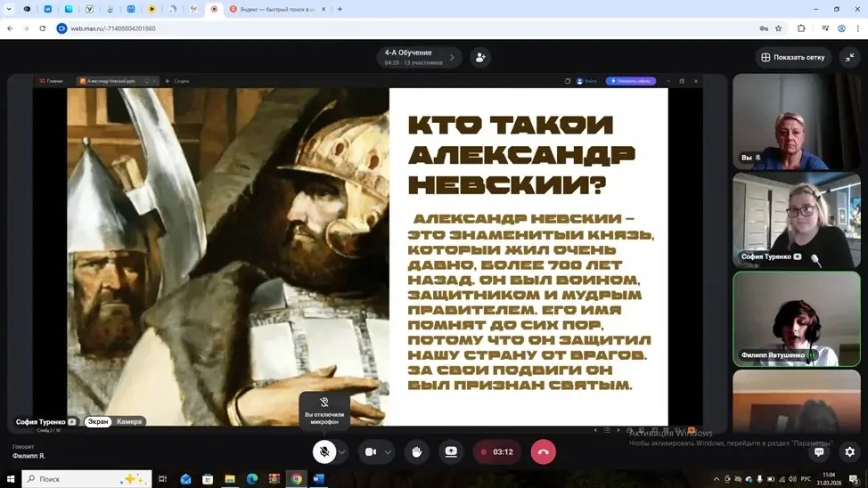The height and width of the screenshot is (488, 868).
Task: Select Филипп Явтушенко video tile
Action: point(797,319)
